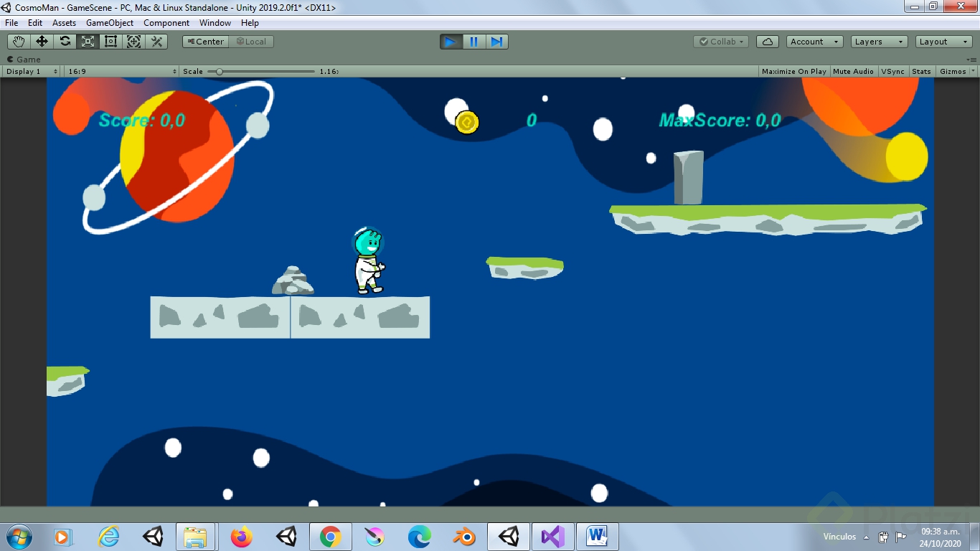This screenshot has height=551, width=980.
Task: Open the custom editor tools button
Action: tap(156, 42)
